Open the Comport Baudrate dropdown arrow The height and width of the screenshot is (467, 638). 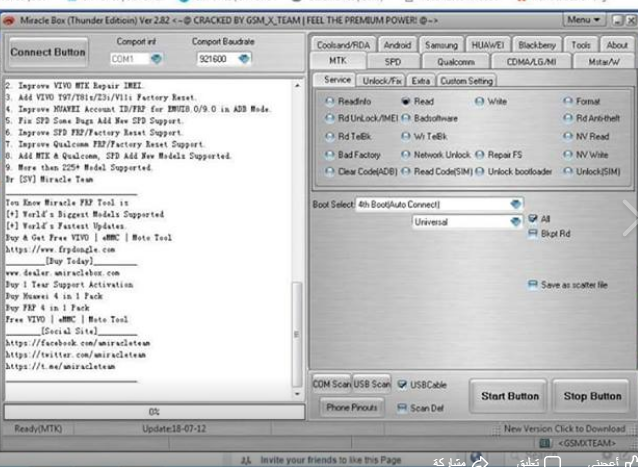click(x=244, y=59)
